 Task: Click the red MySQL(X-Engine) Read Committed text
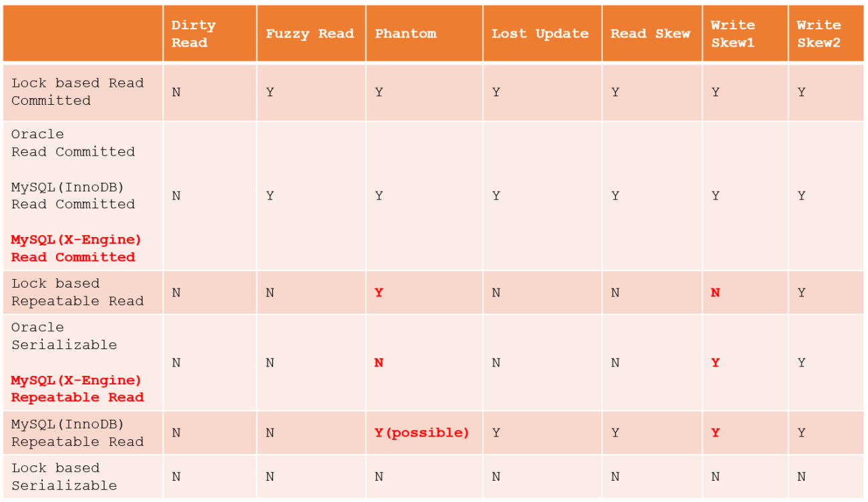(76, 248)
